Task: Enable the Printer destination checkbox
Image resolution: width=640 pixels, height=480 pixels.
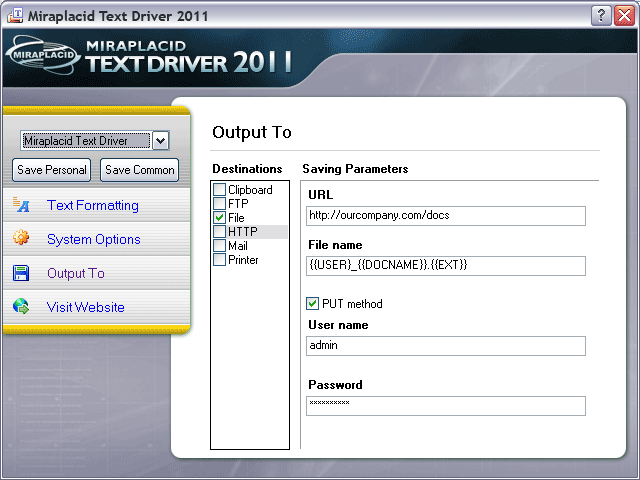Action: (220, 260)
